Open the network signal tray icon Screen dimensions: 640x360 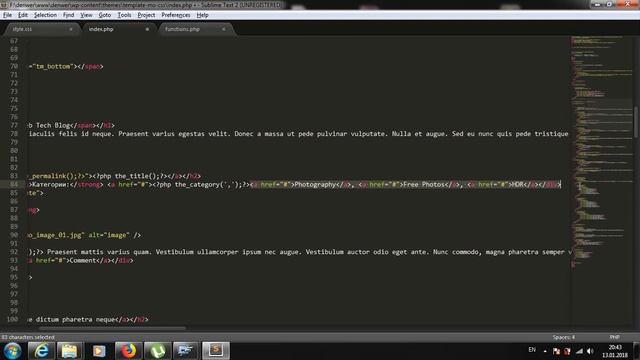(579, 351)
